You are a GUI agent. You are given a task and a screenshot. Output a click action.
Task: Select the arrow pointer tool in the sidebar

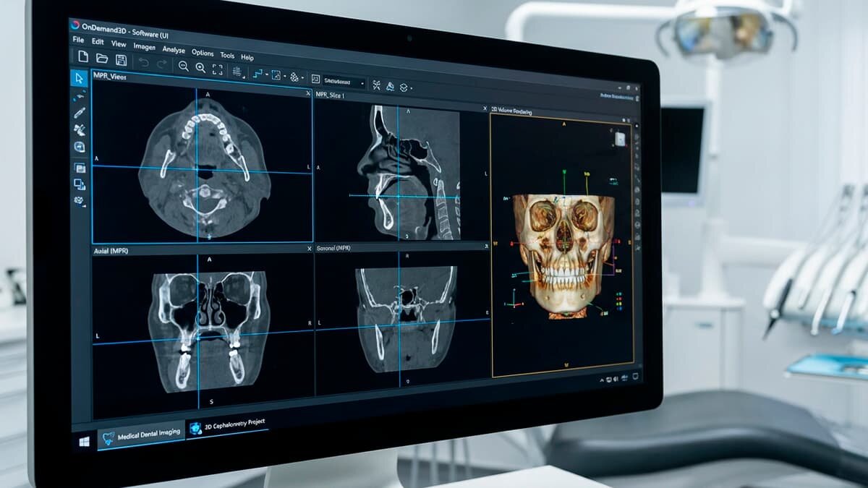(x=79, y=78)
